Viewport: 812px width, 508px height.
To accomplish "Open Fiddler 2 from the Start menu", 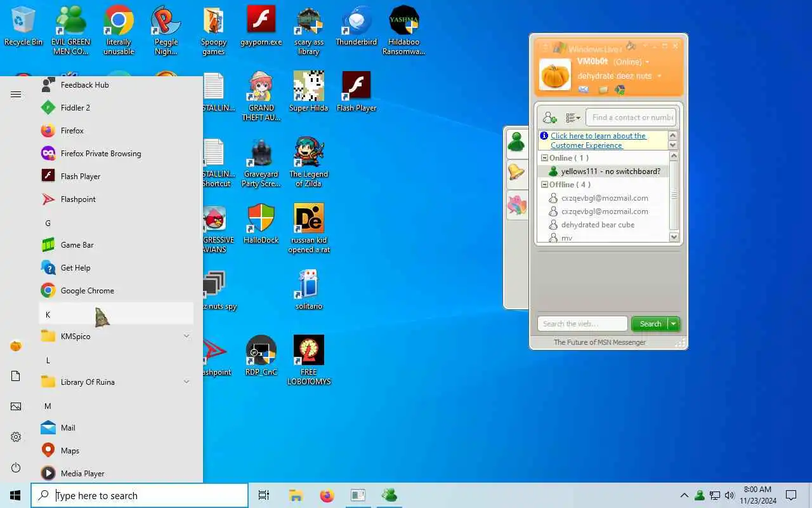I will point(116,108).
